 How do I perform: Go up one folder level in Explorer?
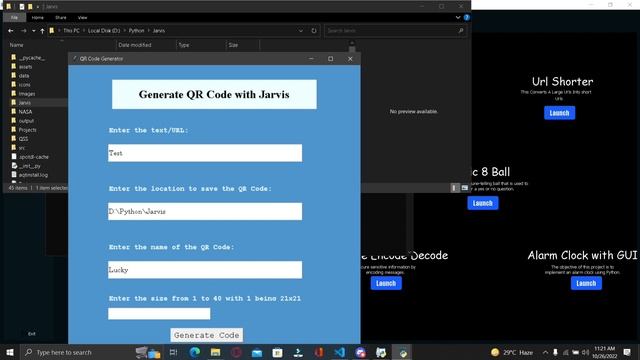coord(42,31)
